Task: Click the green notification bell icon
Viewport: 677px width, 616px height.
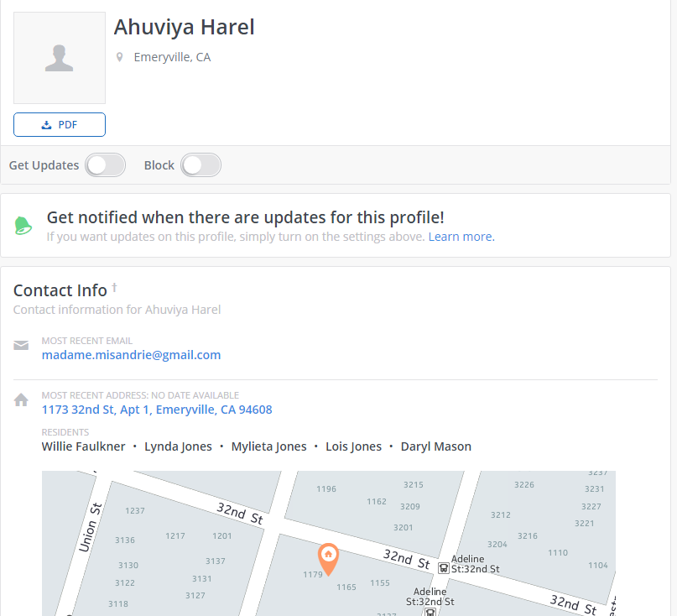Action: (23, 226)
